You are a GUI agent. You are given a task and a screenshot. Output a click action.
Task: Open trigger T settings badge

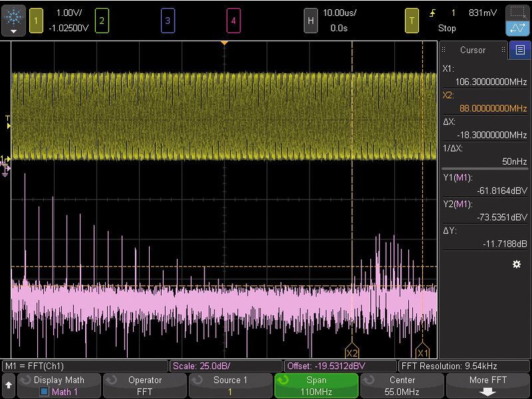pyautogui.click(x=411, y=21)
